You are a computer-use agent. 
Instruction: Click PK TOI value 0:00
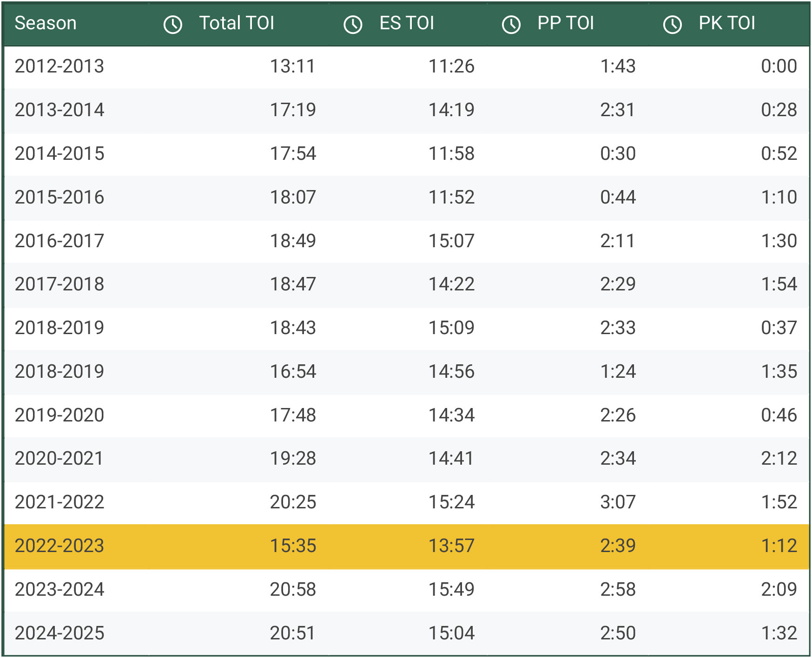(779, 66)
